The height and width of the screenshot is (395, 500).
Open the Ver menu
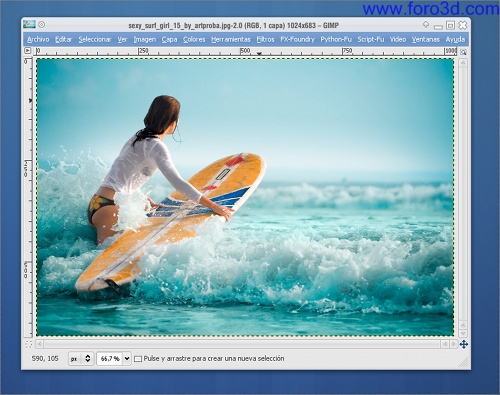(122, 39)
